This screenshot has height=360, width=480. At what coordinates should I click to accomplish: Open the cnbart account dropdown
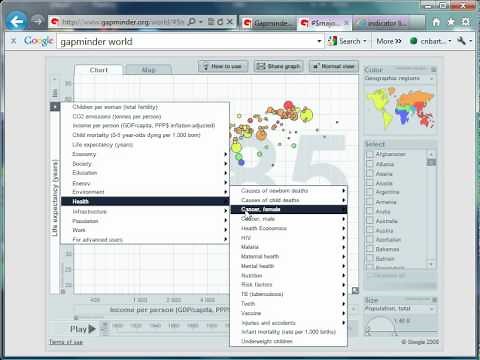(430, 41)
